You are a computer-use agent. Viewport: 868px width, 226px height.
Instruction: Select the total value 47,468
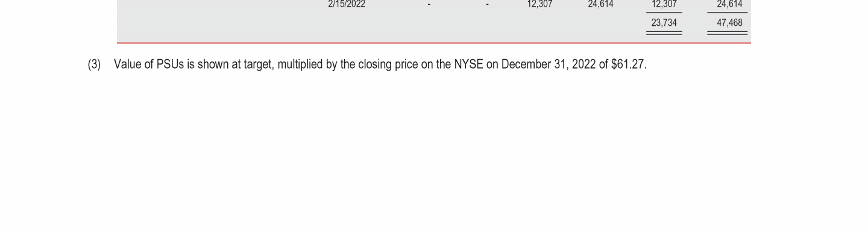(729, 23)
